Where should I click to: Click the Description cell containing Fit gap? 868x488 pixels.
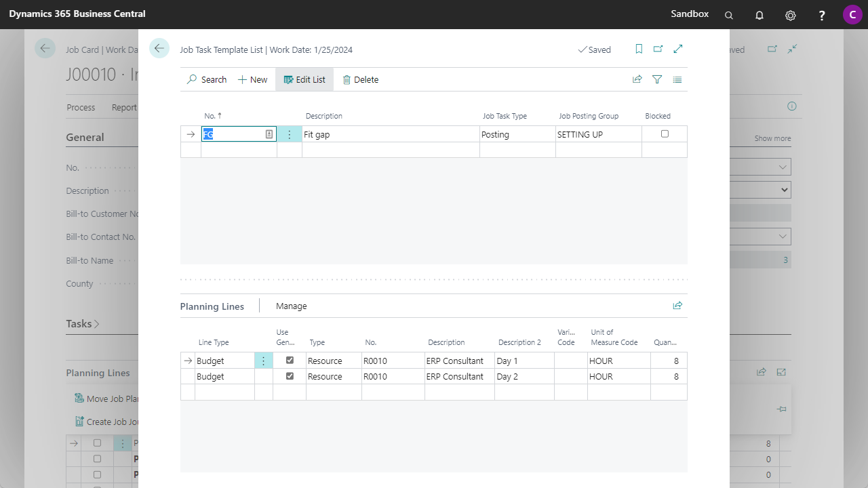click(390, 134)
